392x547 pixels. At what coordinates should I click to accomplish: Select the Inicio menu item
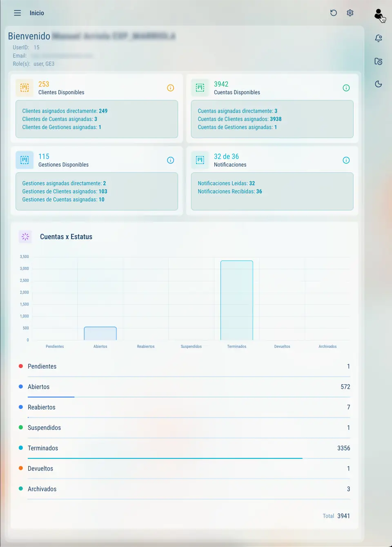click(x=37, y=13)
